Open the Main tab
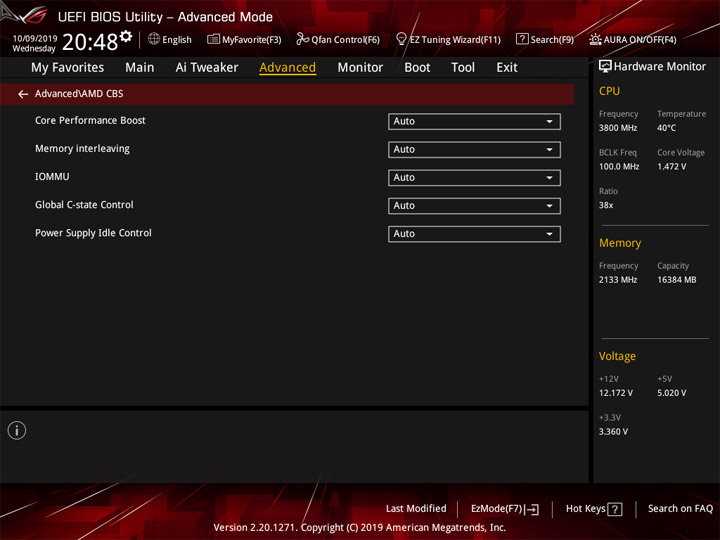The width and height of the screenshot is (720, 540). (x=140, y=68)
